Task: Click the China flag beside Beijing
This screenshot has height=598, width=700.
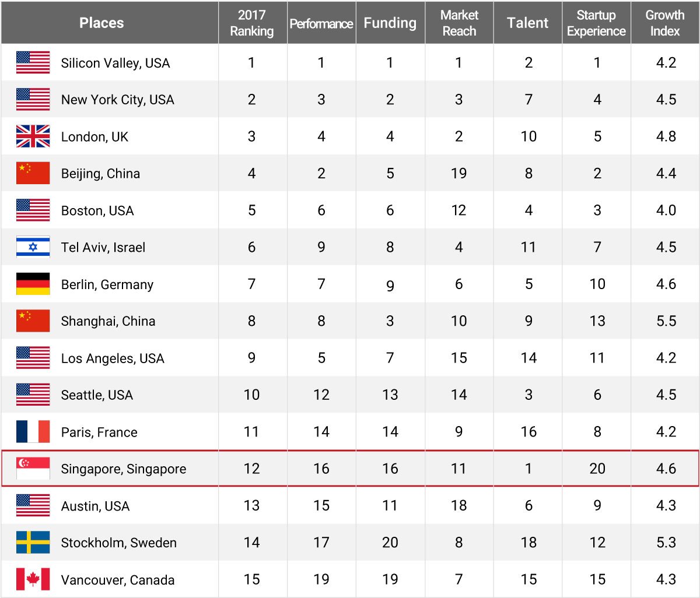Action: coord(33,173)
